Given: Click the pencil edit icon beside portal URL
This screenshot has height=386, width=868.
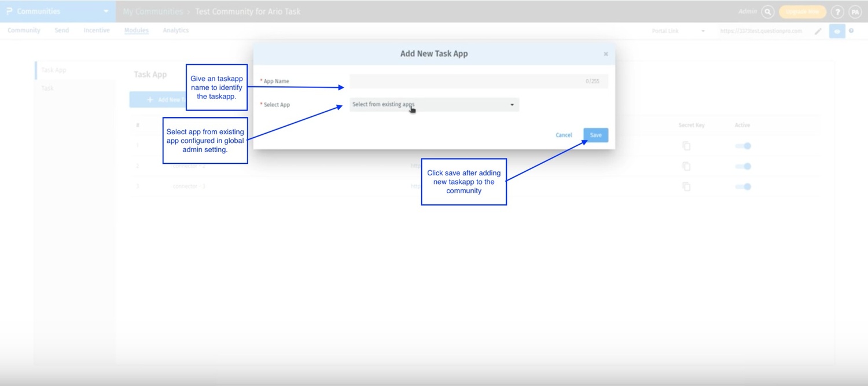Looking at the screenshot, I should coord(818,31).
